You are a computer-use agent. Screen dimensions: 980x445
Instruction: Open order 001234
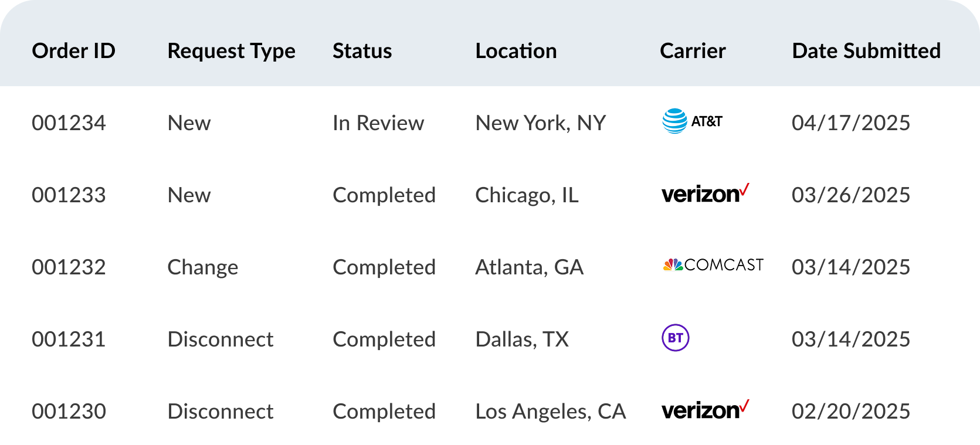tap(69, 123)
